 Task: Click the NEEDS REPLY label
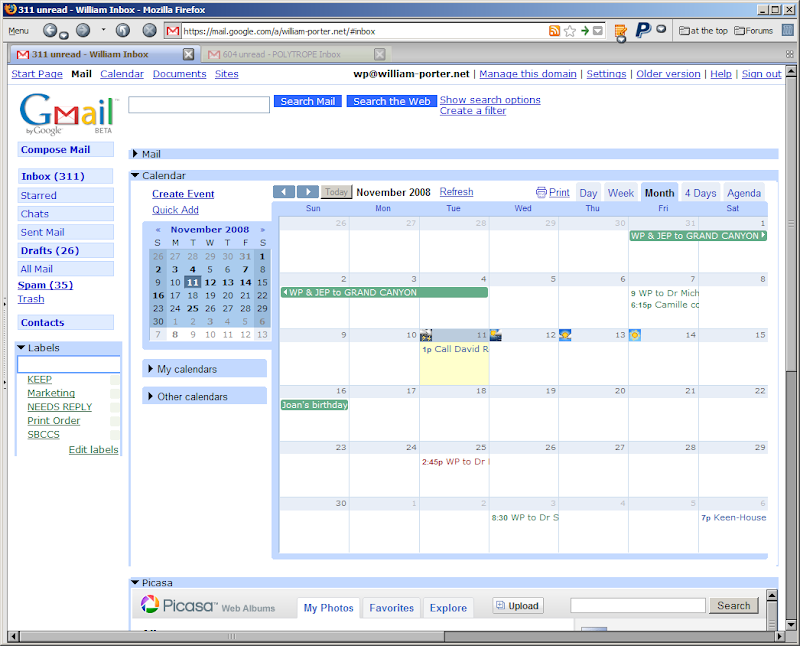[60, 407]
